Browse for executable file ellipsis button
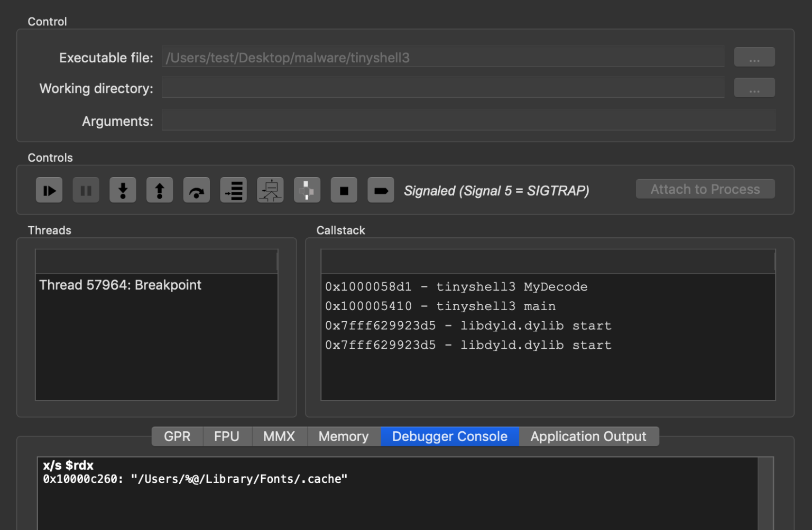 tap(754, 57)
